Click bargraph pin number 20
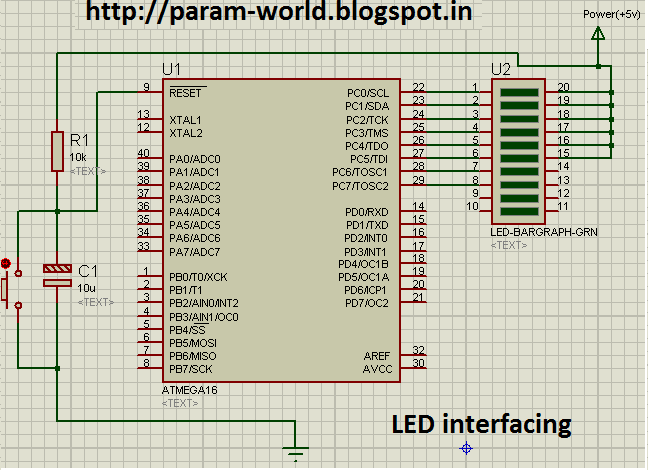The height and width of the screenshot is (470, 648). (564, 87)
